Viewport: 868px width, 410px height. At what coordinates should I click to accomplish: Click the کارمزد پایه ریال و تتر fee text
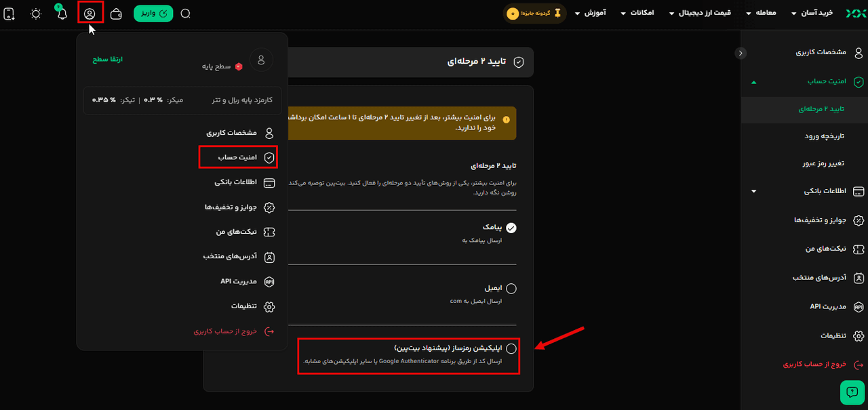tap(242, 100)
